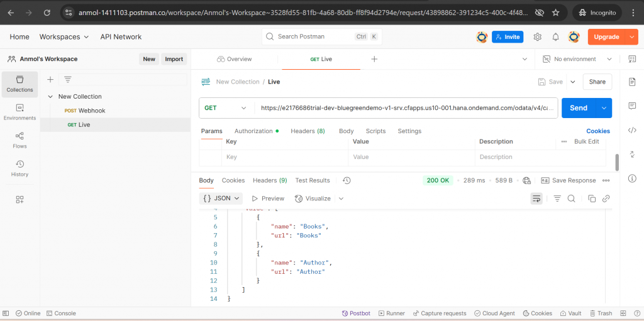Click the filter icon in collections sidebar
Viewport: 644px width, 321px height.
pos(68,80)
